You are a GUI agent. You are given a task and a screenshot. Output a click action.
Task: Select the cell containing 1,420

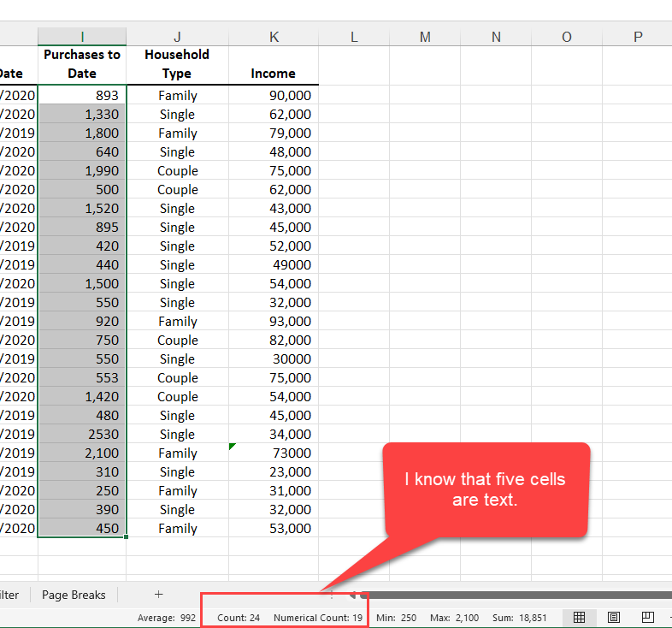point(82,396)
